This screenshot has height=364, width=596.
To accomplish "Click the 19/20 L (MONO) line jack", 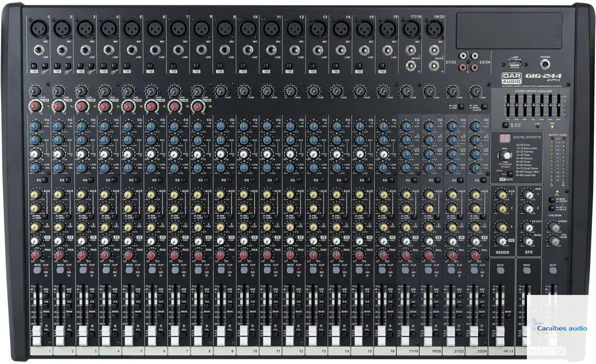I will coord(434,50).
